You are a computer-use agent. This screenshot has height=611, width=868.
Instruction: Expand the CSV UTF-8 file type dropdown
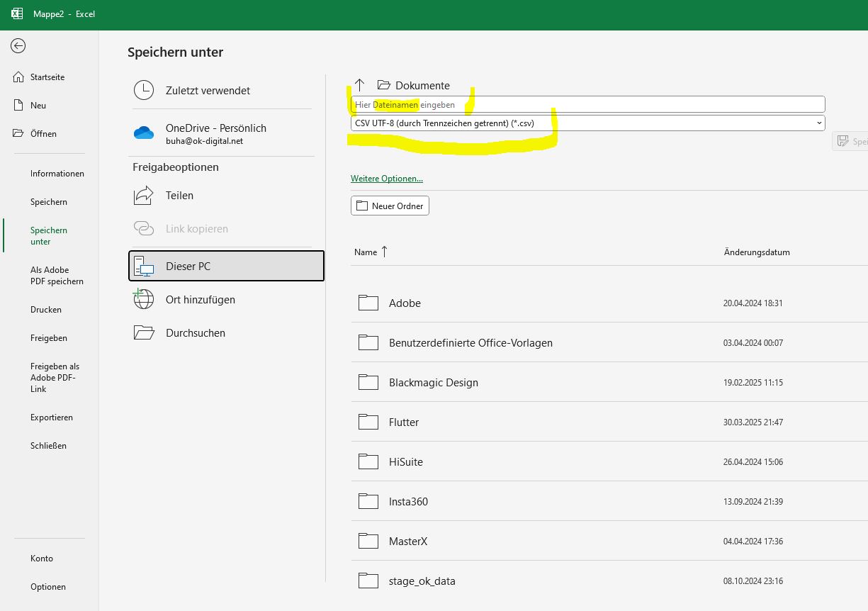click(819, 123)
